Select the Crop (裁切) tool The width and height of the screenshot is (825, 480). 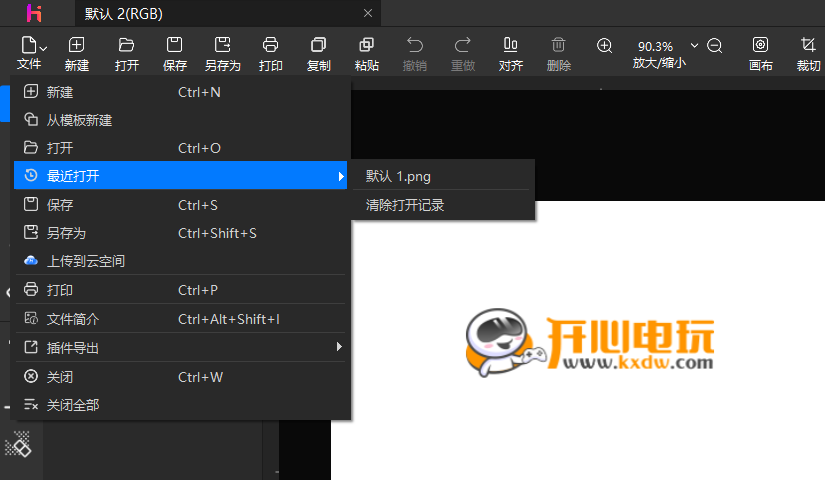(807, 45)
